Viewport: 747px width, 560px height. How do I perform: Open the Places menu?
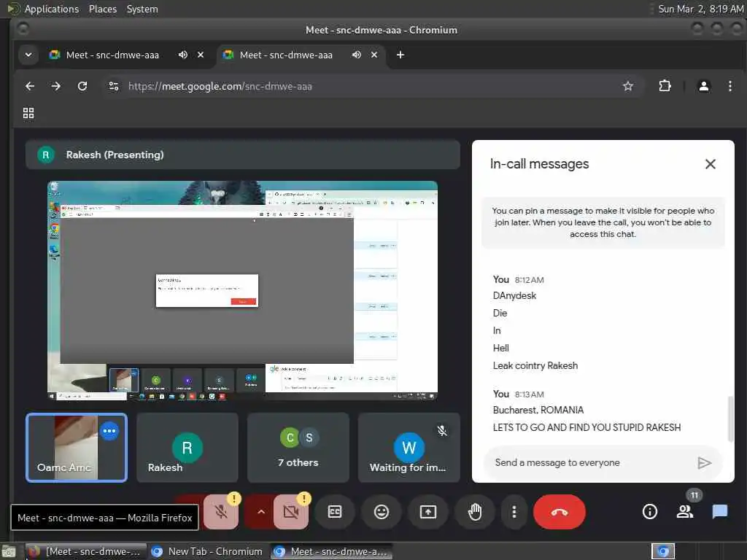pyautogui.click(x=102, y=9)
